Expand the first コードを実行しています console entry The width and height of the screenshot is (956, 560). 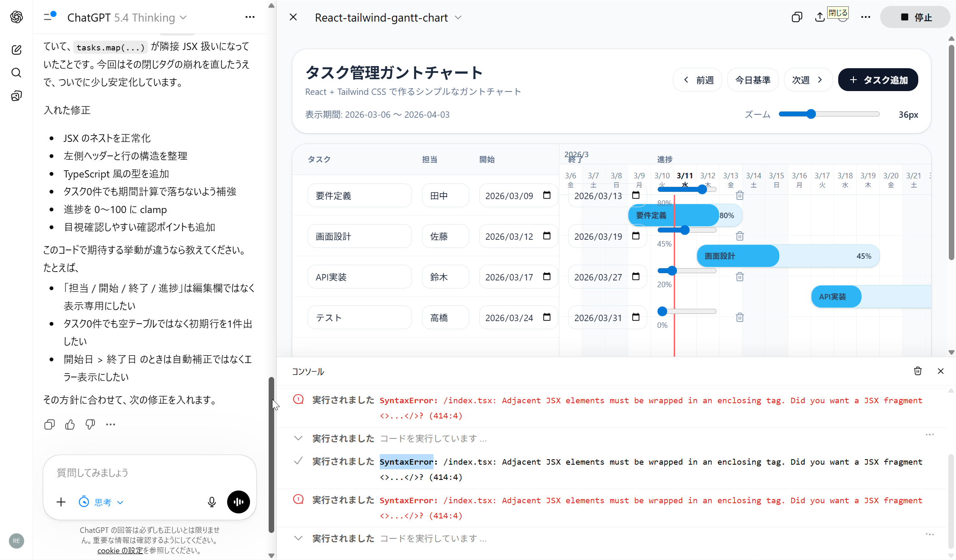pos(298,438)
